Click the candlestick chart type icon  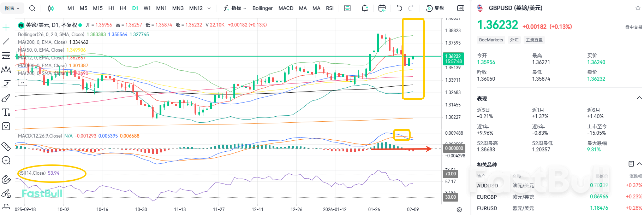[51, 8]
